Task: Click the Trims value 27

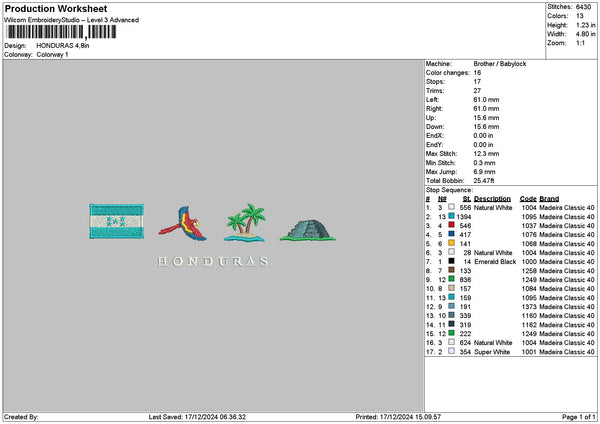Action: [x=477, y=91]
